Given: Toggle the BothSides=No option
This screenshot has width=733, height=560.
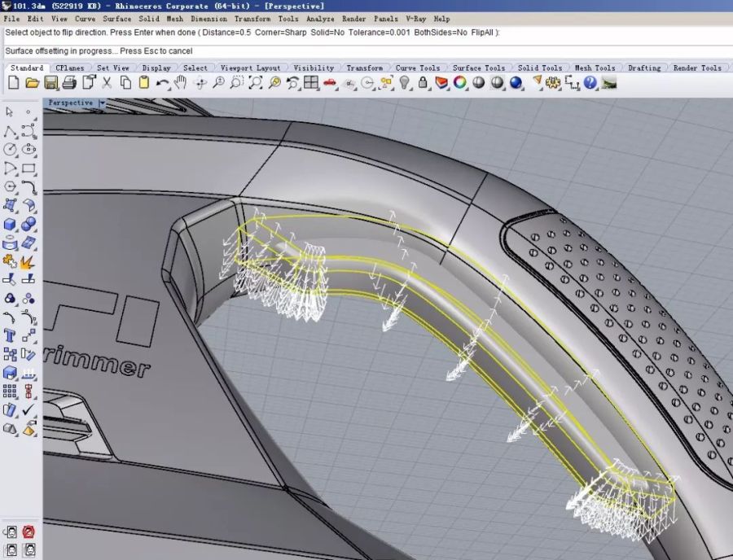Looking at the screenshot, I should pos(440,33).
